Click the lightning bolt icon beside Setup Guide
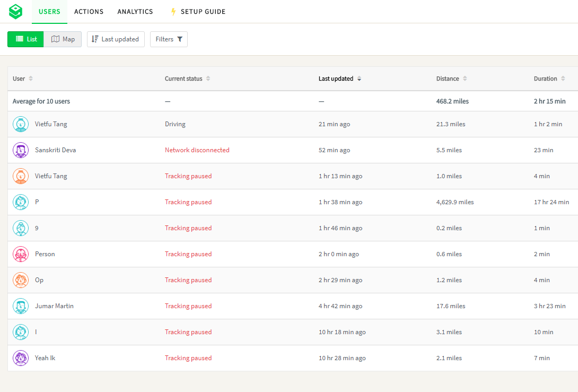This screenshot has width=578, height=392. pyautogui.click(x=173, y=12)
